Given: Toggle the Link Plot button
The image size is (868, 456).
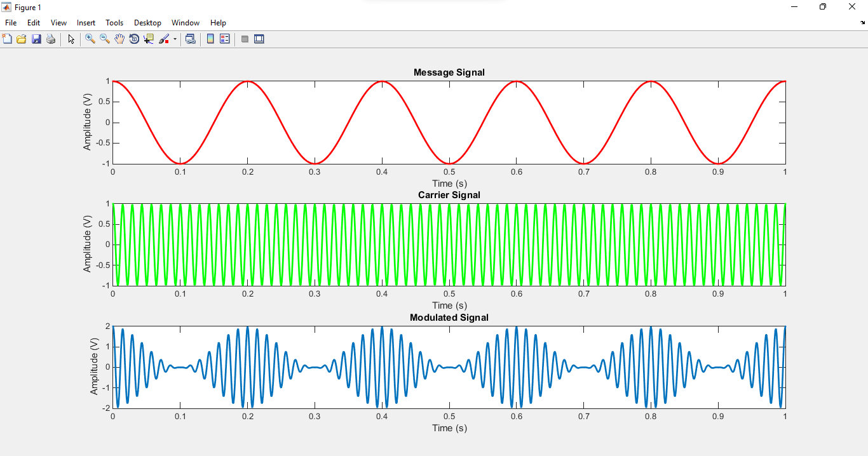Looking at the screenshot, I should click(190, 39).
